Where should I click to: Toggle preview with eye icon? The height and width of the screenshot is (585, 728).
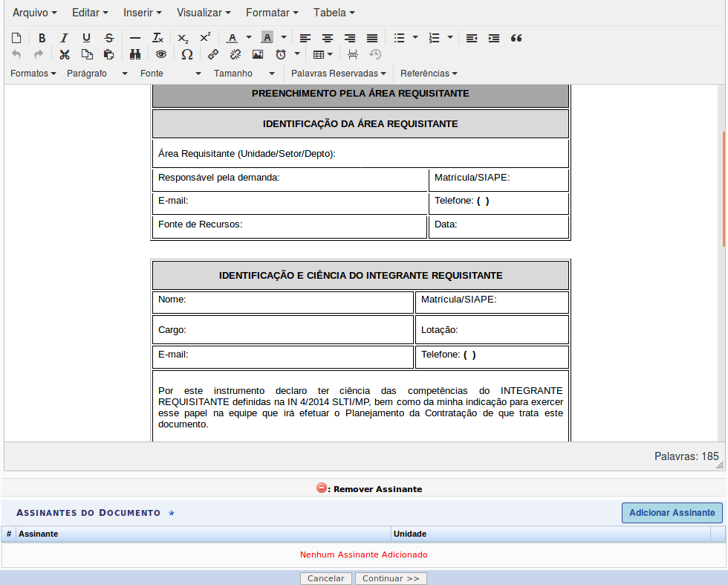coord(160,54)
